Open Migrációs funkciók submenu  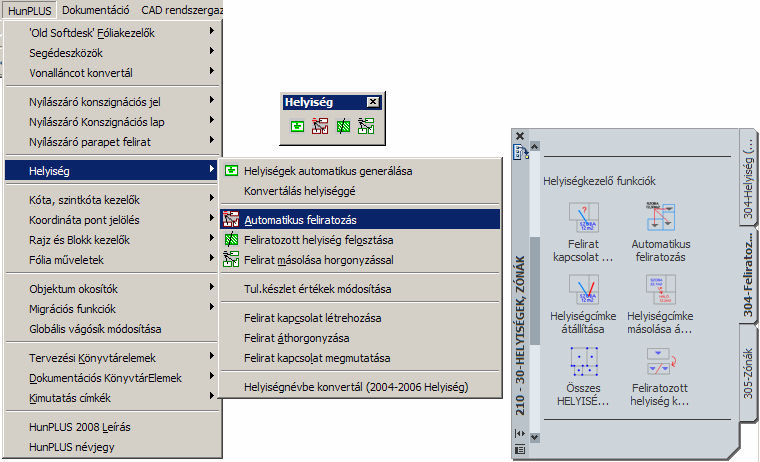click(x=111, y=309)
